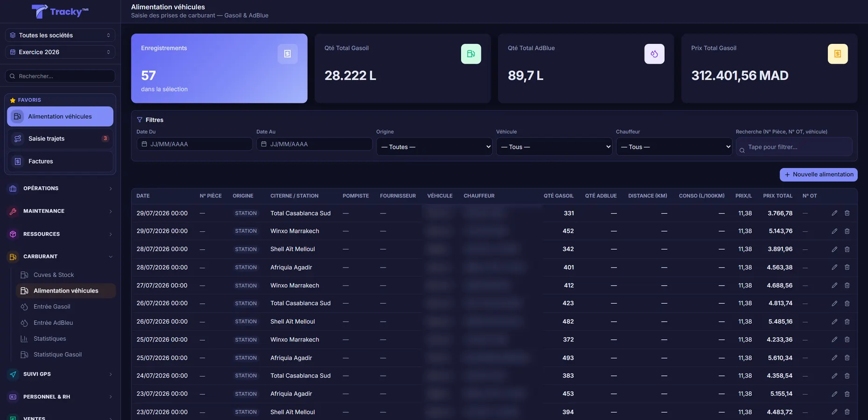This screenshot has width=868, height=420.
Task: Edit the 331 L Total Casablanca Sud row
Action: 834,213
